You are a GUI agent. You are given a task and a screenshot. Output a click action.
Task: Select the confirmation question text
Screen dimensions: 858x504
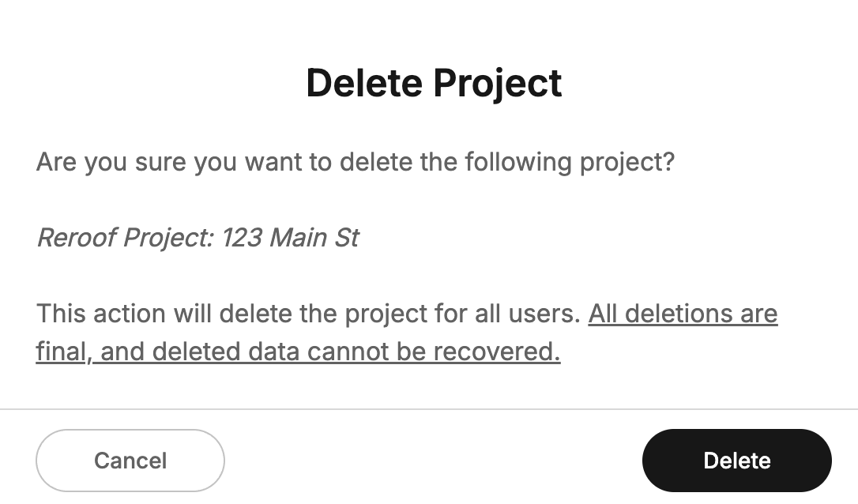pyautogui.click(x=355, y=162)
